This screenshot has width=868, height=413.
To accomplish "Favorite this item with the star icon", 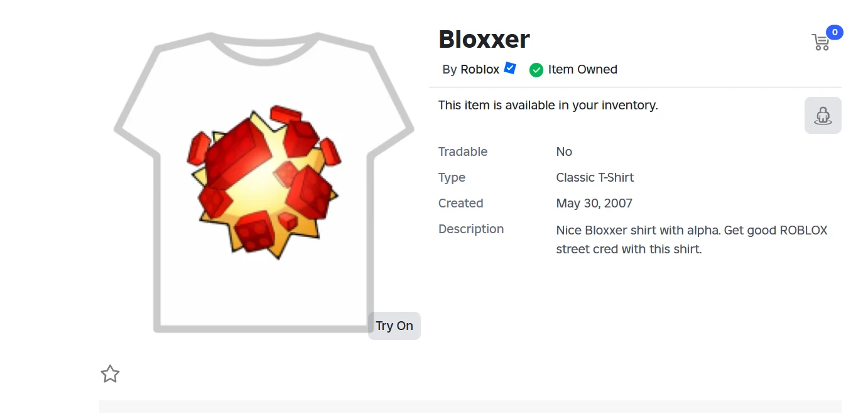I will (110, 374).
